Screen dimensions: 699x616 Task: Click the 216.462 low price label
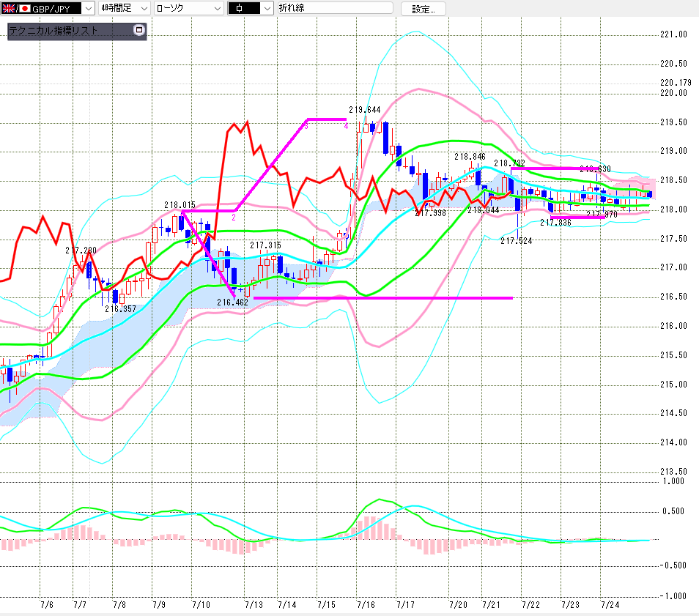click(232, 303)
